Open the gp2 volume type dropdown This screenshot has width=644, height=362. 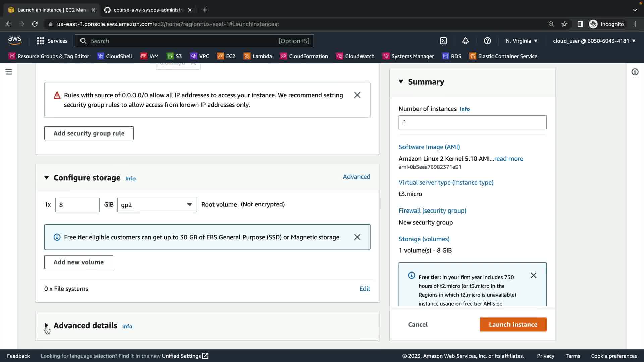157,205
